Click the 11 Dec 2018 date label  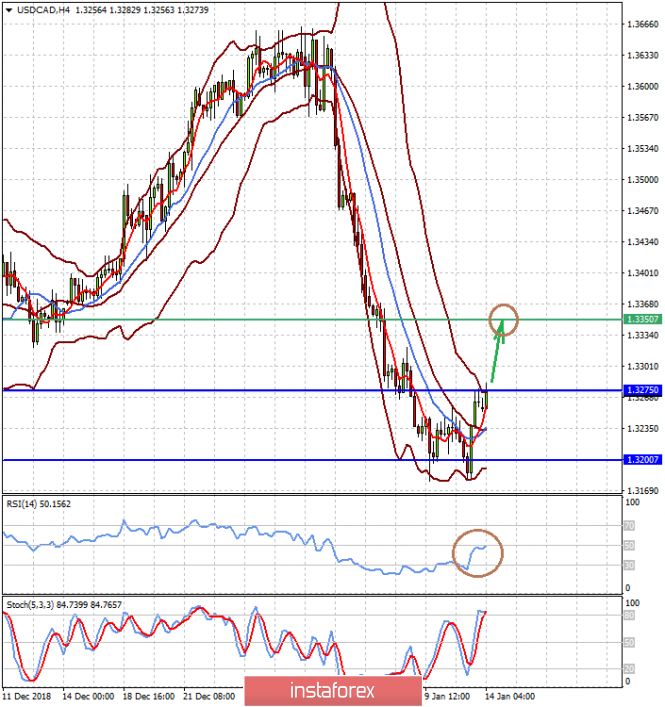[x=27, y=695]
